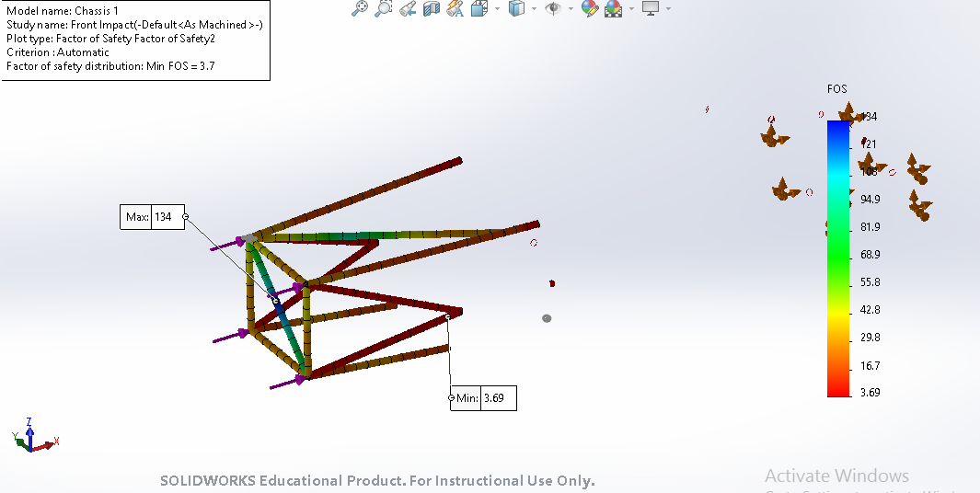980x493 pixels.
Task: Click the legend value 55.8
Action: click(870, 282)
